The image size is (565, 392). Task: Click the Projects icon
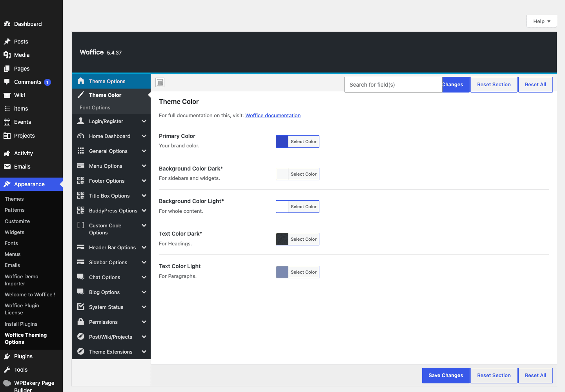[x=7, y=136]
